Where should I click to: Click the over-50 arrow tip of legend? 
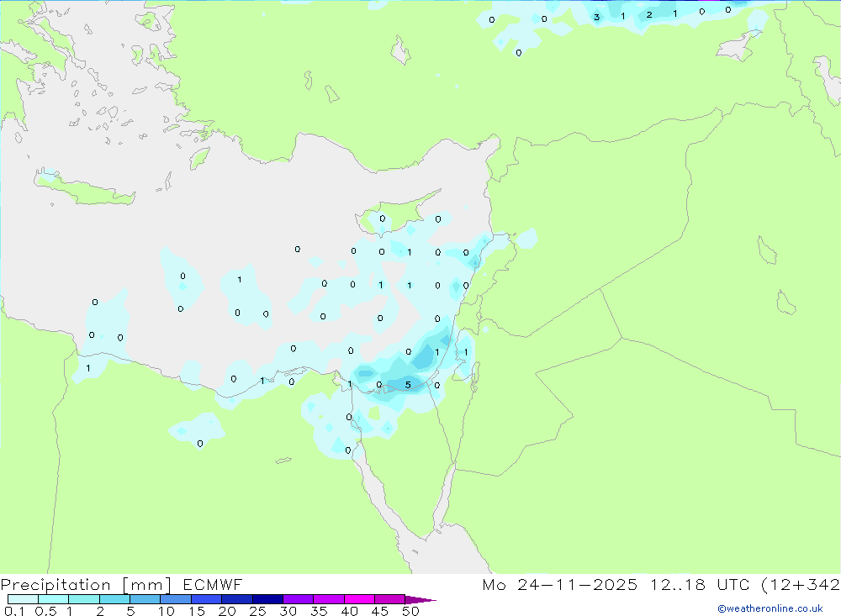click(420, 599)
